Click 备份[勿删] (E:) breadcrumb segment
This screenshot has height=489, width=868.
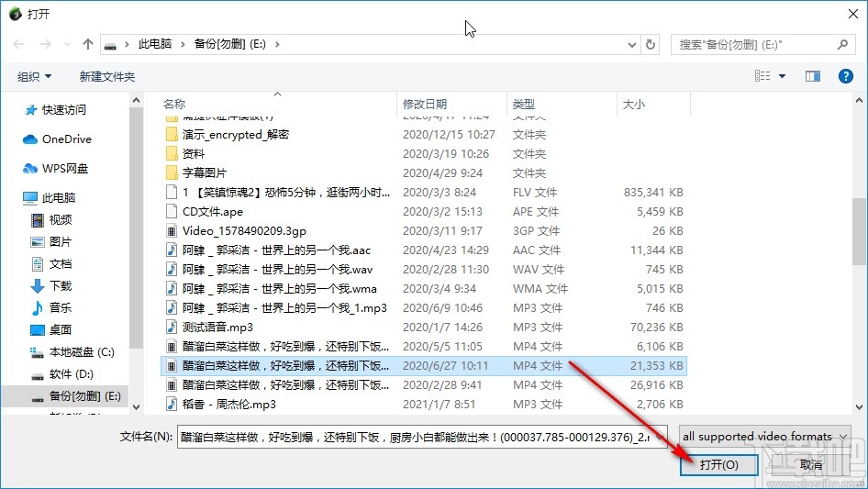point(229,44)
